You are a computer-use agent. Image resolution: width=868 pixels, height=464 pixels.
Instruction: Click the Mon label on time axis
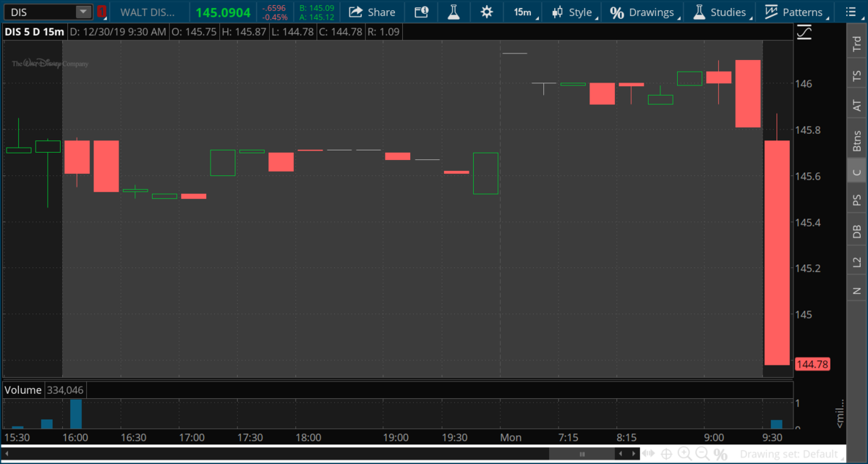pos(511,438)
